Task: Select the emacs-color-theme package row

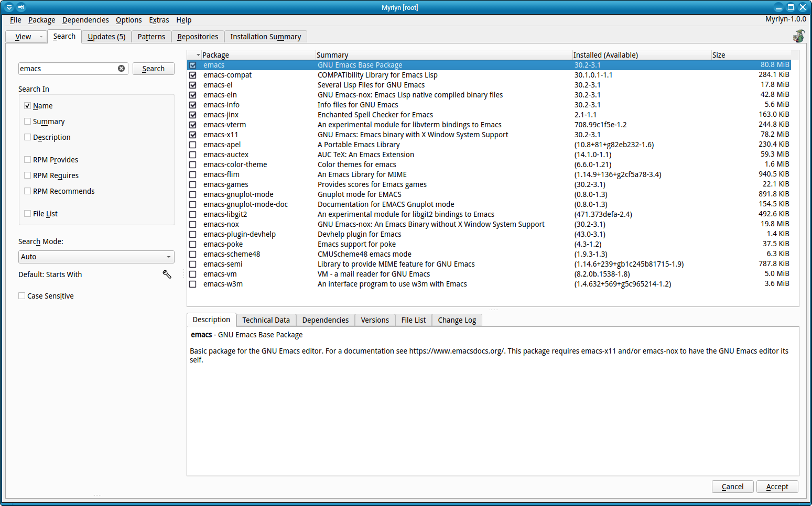Action: [489, 164]
